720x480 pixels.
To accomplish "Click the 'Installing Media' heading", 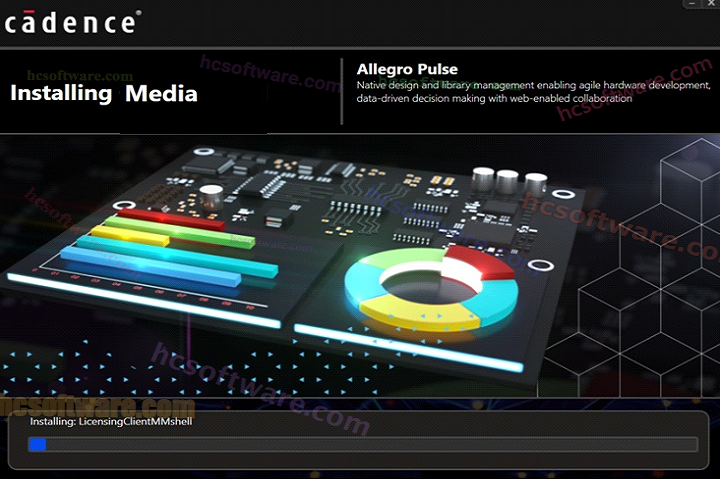I will (104, 93).
